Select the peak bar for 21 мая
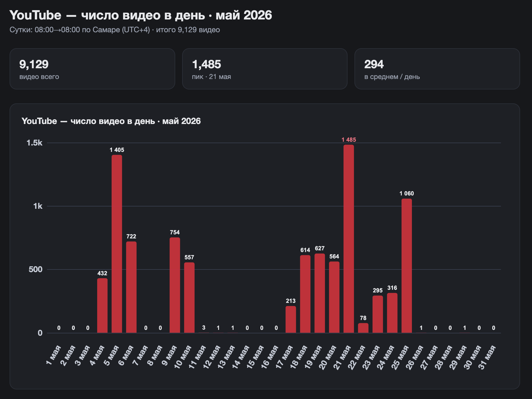Image resolution: width=532 pixels, height=399 pixels. (x=349, y=239)
